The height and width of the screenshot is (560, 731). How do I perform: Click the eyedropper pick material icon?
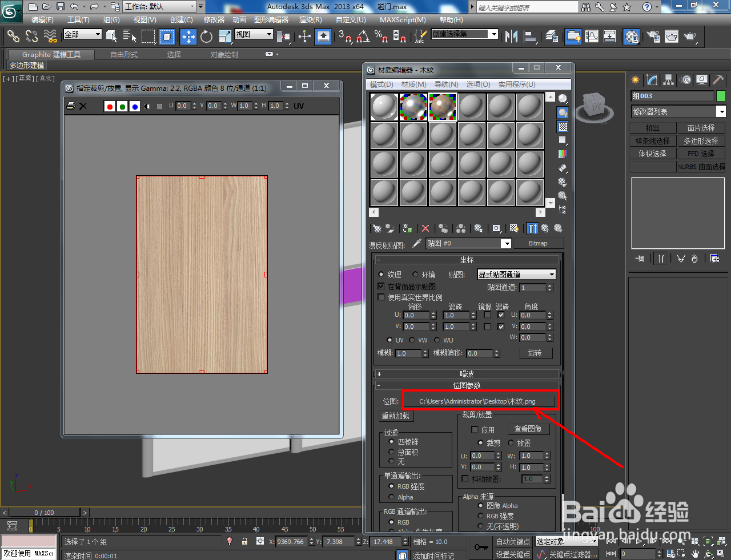[x=417, y=243]
